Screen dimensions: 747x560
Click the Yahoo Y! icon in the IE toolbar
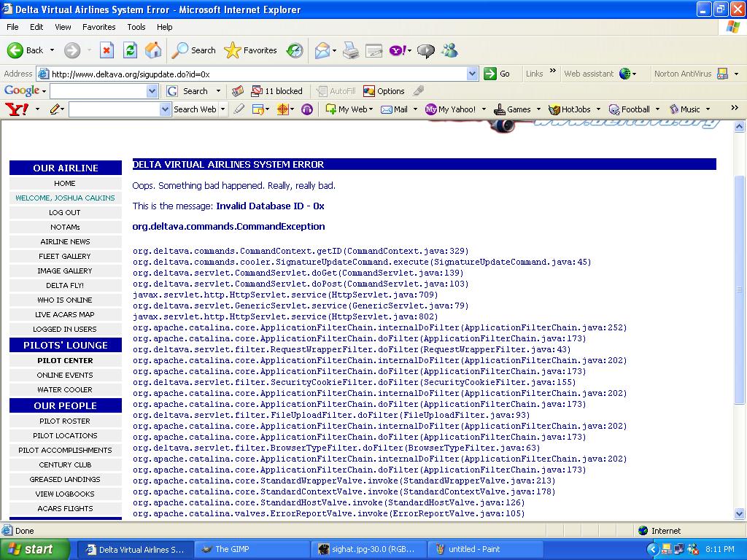(398, 50)
